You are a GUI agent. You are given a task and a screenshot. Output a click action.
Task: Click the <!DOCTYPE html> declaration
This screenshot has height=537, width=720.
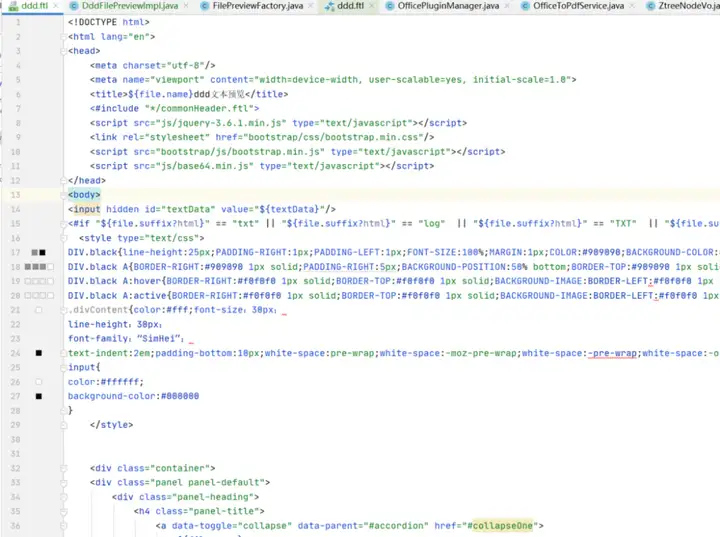point(108,22)
